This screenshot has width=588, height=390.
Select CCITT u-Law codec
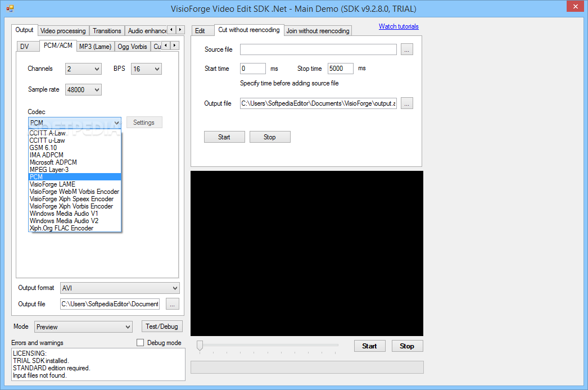tap(75, 140)
